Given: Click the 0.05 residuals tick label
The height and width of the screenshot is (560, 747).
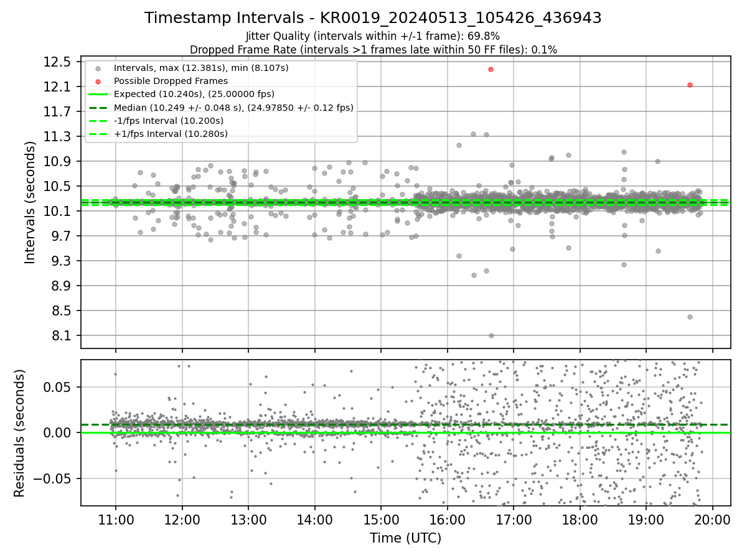Looking at the screenshot, I should (x=58, y=387).
